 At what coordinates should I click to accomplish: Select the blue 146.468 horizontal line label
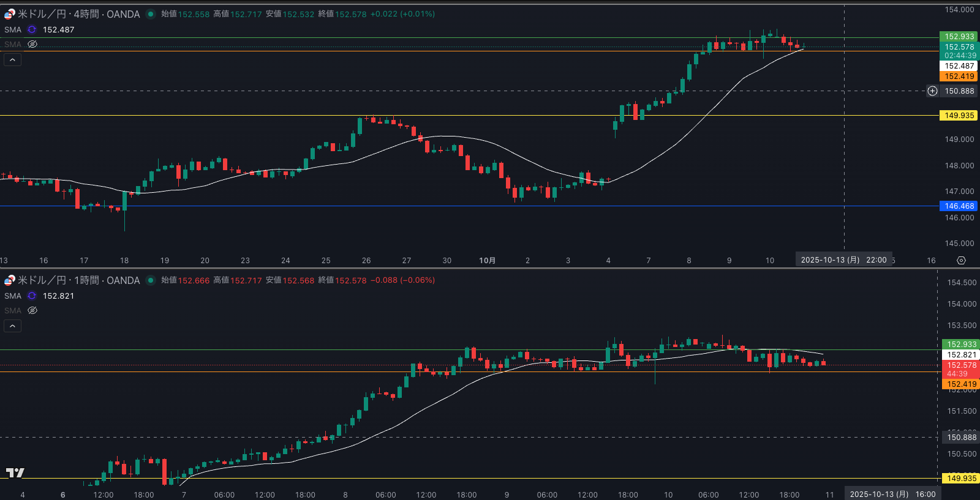click(959, 206)
